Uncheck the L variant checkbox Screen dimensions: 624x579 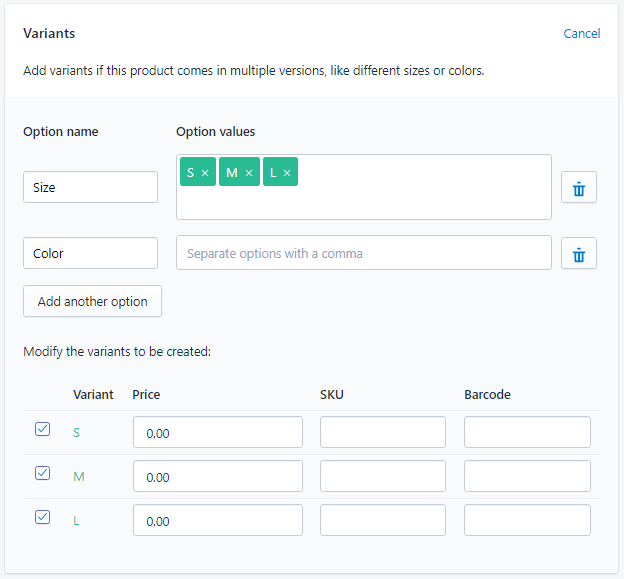pos(42,517)
